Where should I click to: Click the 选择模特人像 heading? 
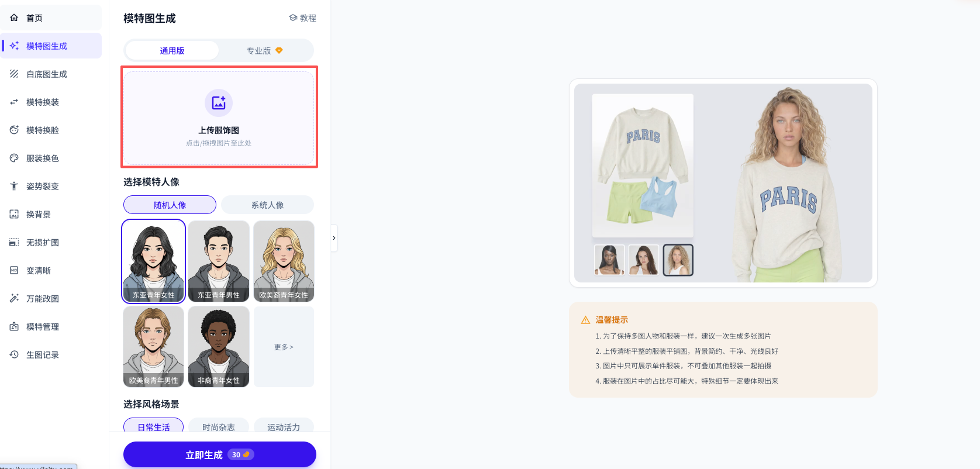151,182
